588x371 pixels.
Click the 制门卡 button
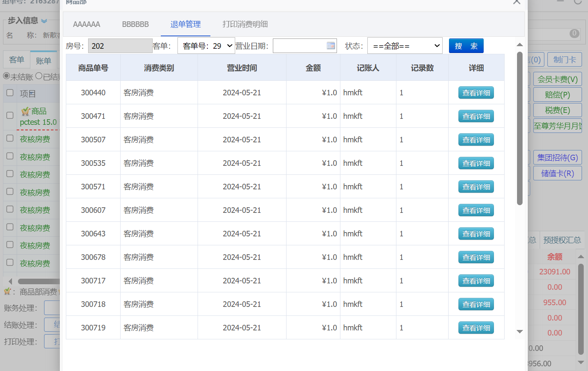coord(564,60)
